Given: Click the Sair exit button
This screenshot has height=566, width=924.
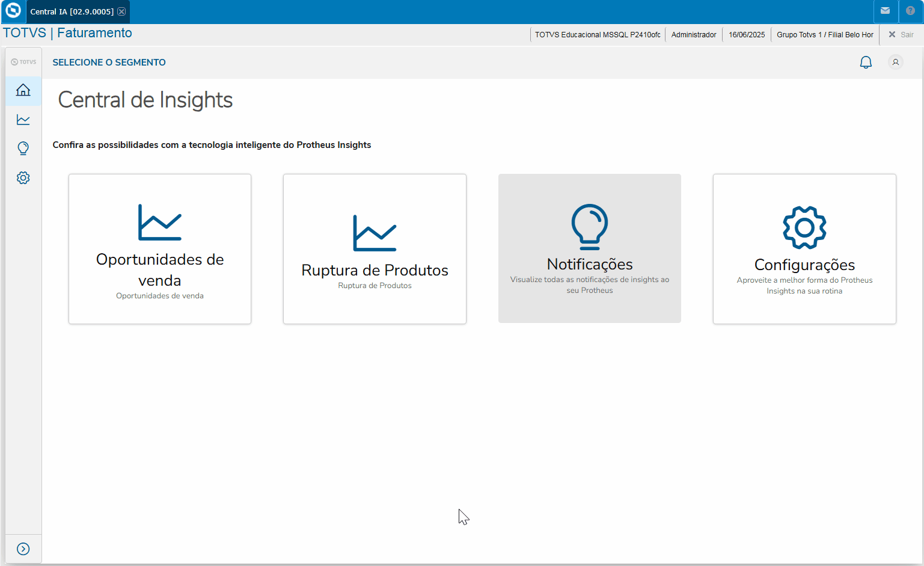Looking at the screenshot, I should point(901,35).
